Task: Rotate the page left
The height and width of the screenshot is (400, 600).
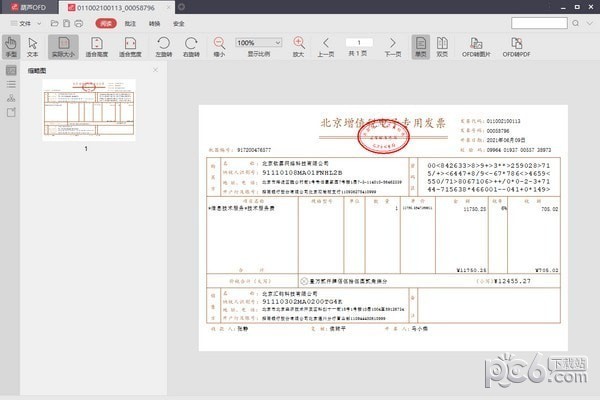Action: pyautogui.click(x=163, y=47)
